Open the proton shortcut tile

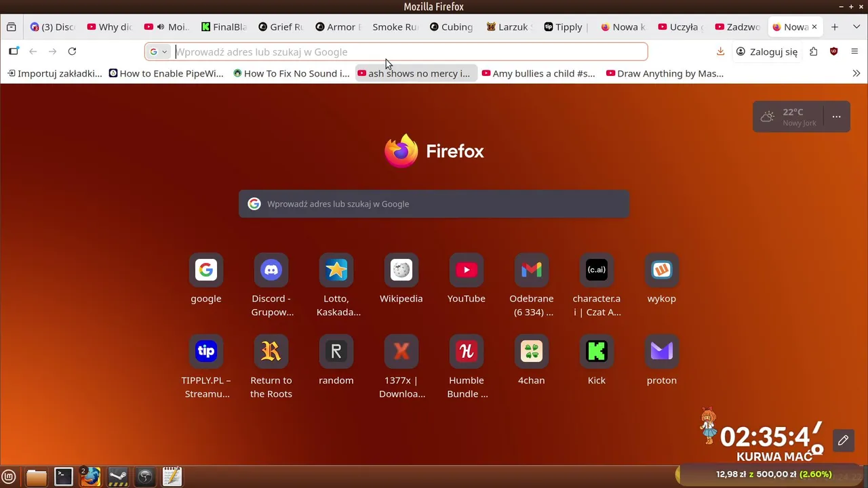(x=662, y=351)
